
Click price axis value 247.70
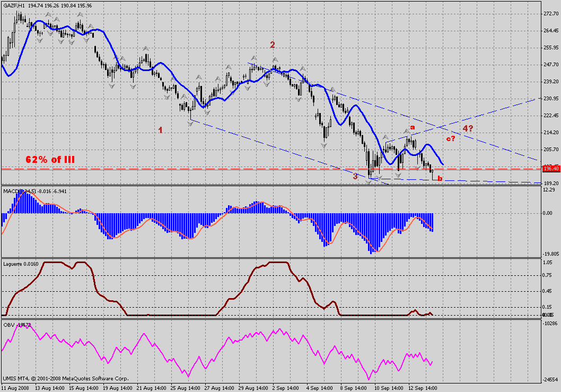click(x=550, y=65)
